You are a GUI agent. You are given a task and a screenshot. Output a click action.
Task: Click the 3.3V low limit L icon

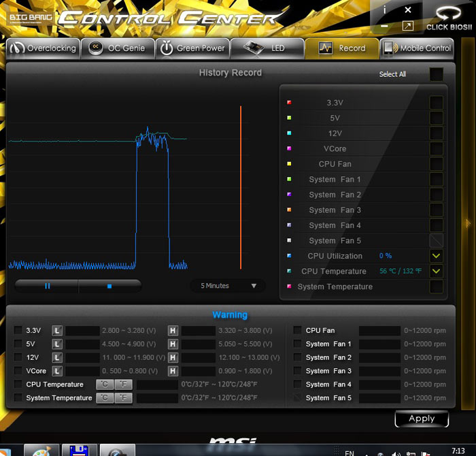(x=57, y=330)
